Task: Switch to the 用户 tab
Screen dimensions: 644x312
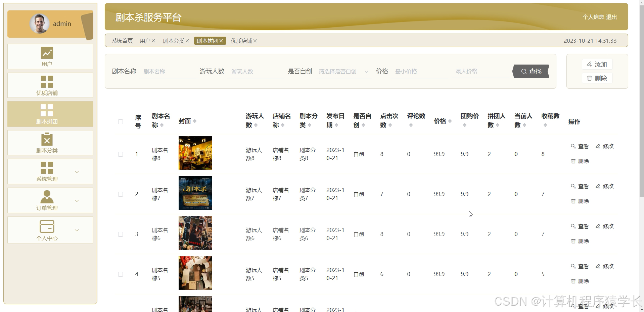Action: tap(145, 41)
